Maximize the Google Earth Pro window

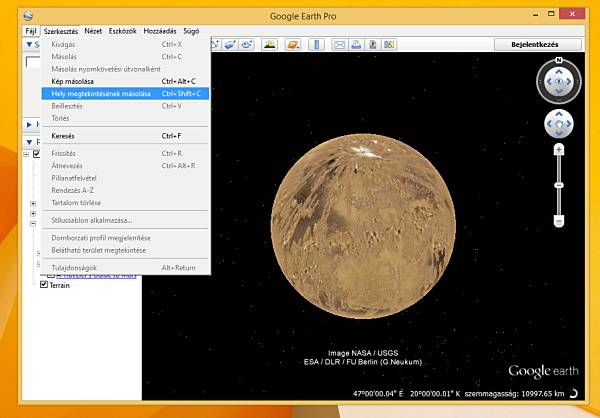click(551, 14)
